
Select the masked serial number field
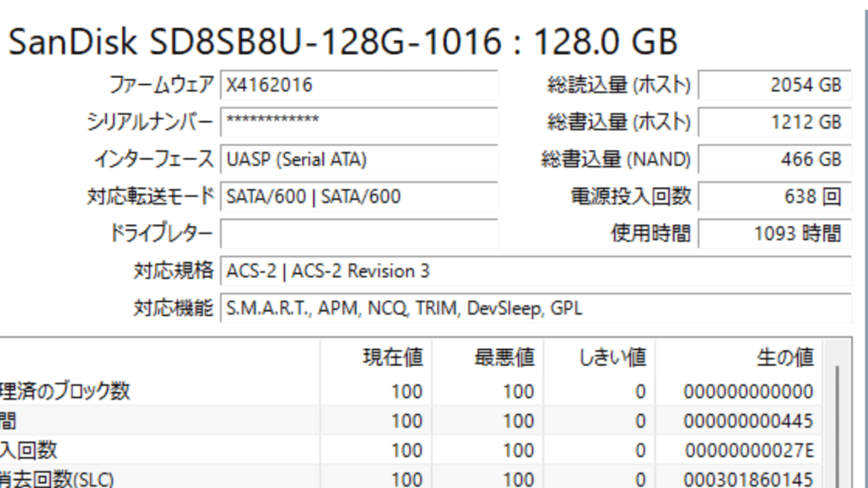(x=359, y=121)
